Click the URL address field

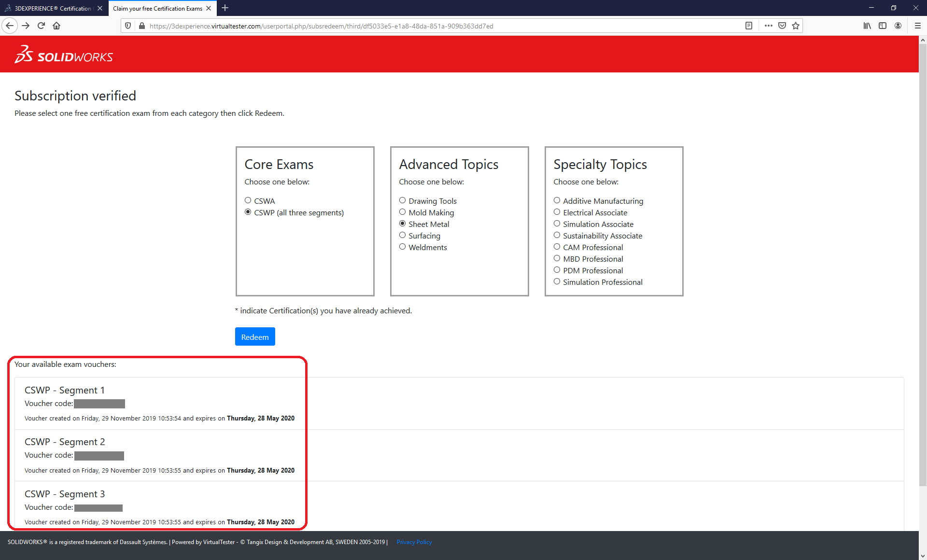(435, 26)
